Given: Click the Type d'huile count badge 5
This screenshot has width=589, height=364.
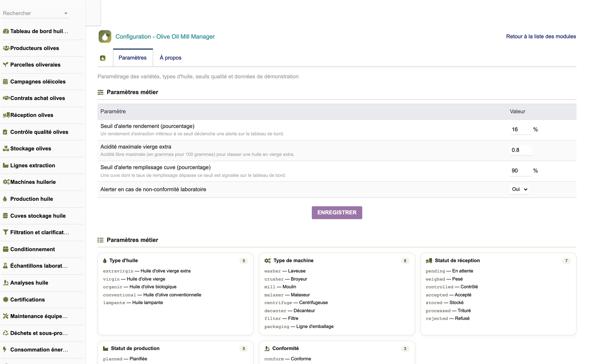Looking at the screenshot, I should [244, 261].
